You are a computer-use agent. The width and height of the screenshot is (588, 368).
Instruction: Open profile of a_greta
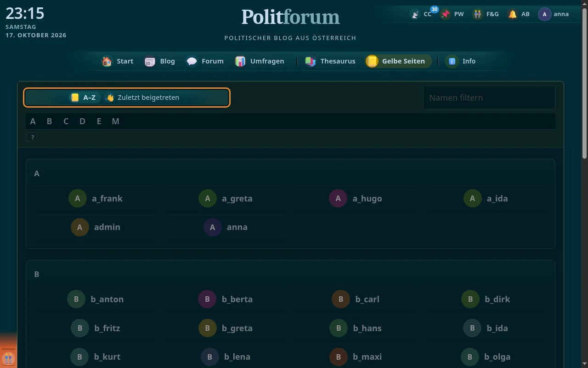(226, 199)
